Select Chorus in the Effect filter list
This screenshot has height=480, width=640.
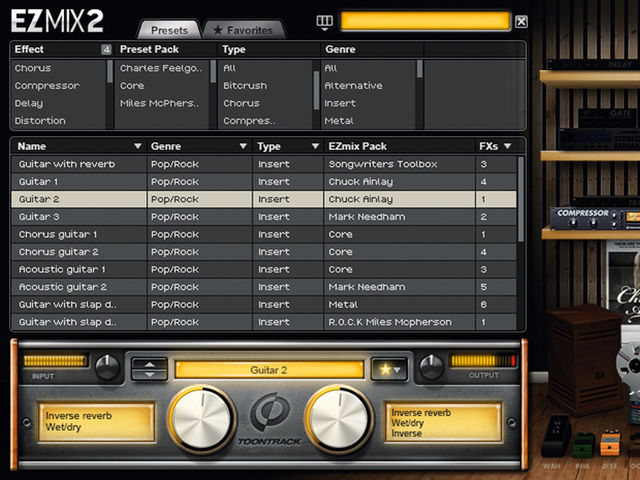pos(33,68)
